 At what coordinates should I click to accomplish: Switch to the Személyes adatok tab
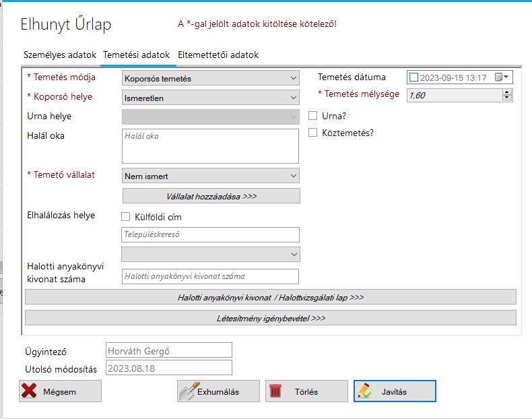click(x=61, y=55)
